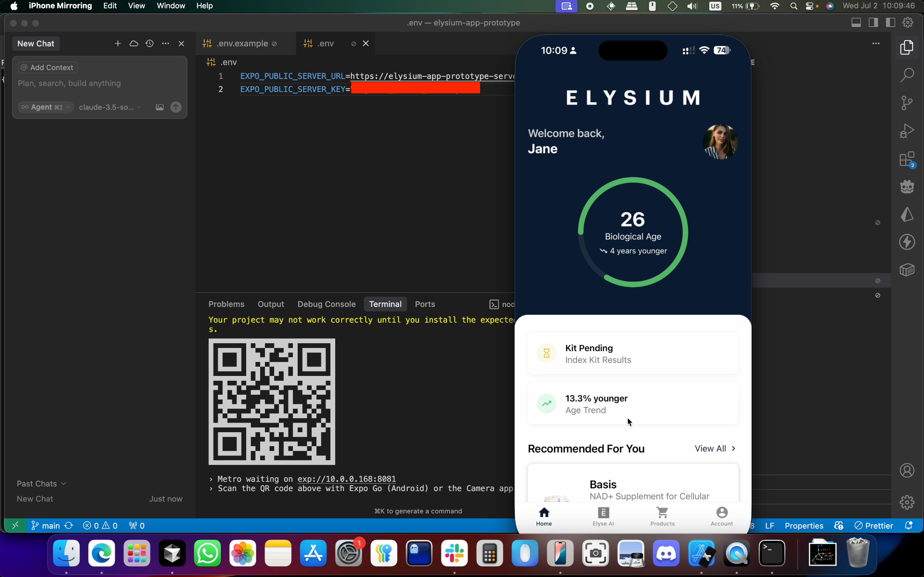
Task: Open ports forwarded indicator showing 0
Action: click(137, 526)
